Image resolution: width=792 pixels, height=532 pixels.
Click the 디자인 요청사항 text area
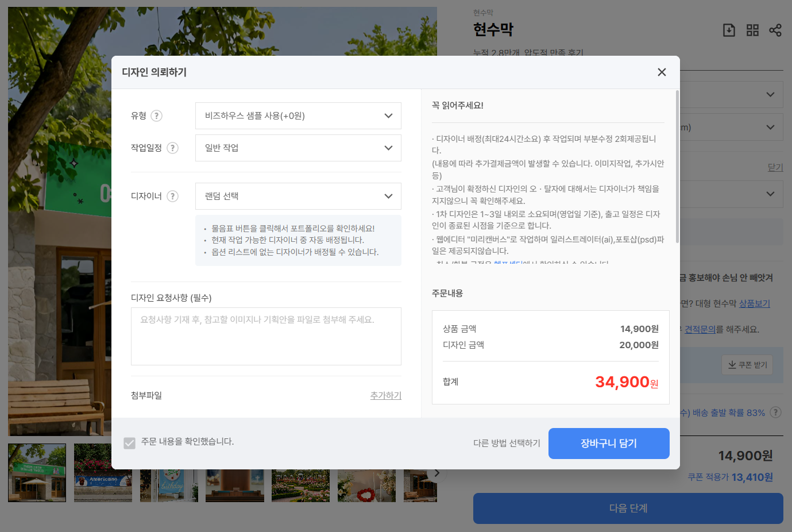point(266,336)
